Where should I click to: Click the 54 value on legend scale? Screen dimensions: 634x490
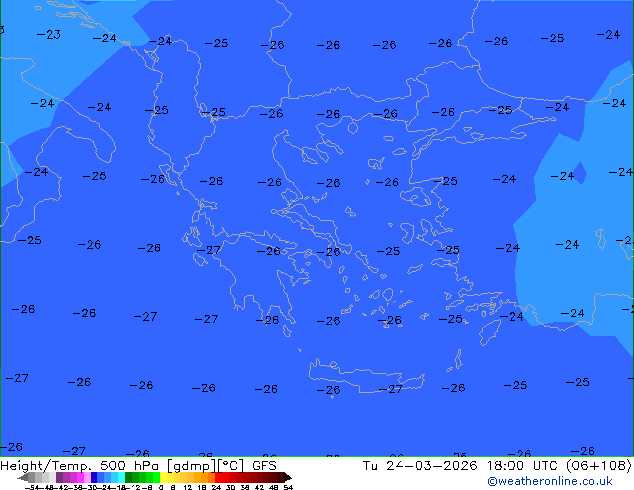tap(288, 487)
